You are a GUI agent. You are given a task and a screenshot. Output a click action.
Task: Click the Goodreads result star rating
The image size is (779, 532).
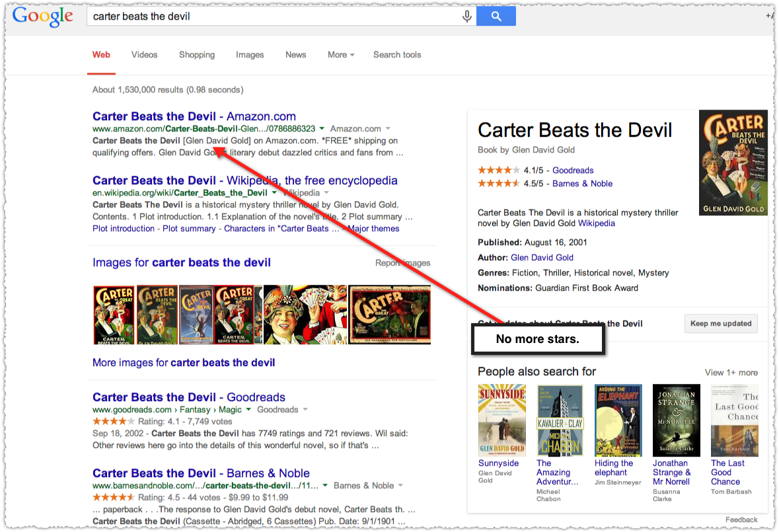pyautogui.click(x=113, y=421)
